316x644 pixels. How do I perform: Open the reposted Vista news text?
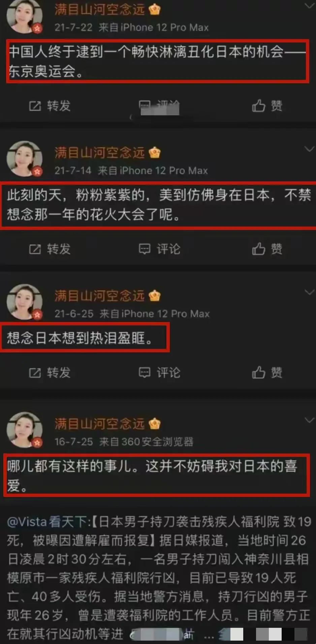158,578
